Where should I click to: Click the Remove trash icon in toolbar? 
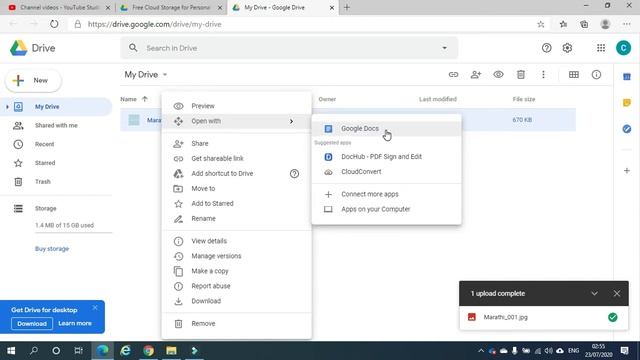point(520,75)
